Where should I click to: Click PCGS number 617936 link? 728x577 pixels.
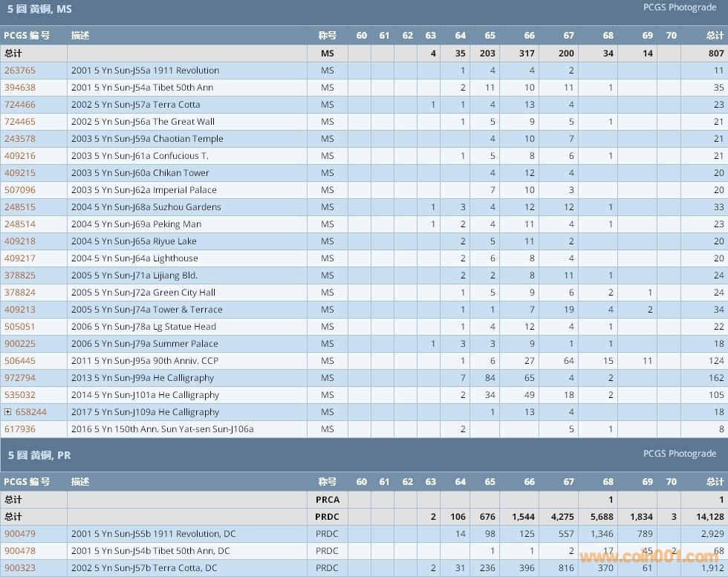click(x=20, y=429)
